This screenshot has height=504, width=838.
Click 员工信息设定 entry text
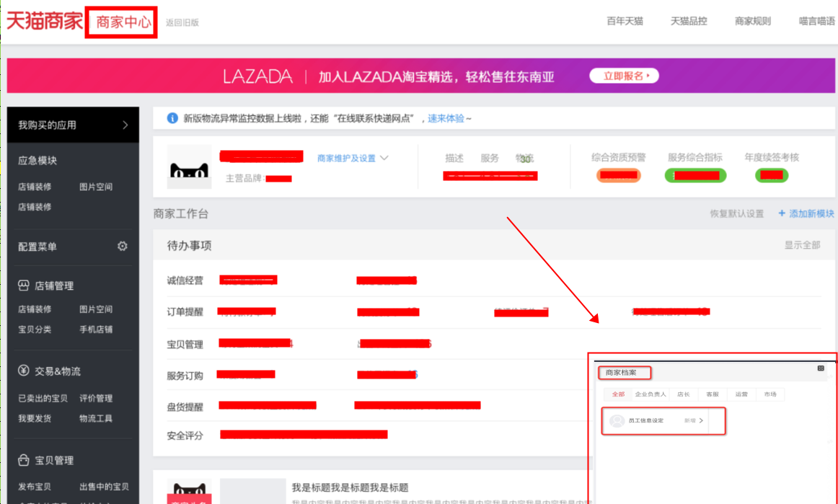click(x=645, y=420)
